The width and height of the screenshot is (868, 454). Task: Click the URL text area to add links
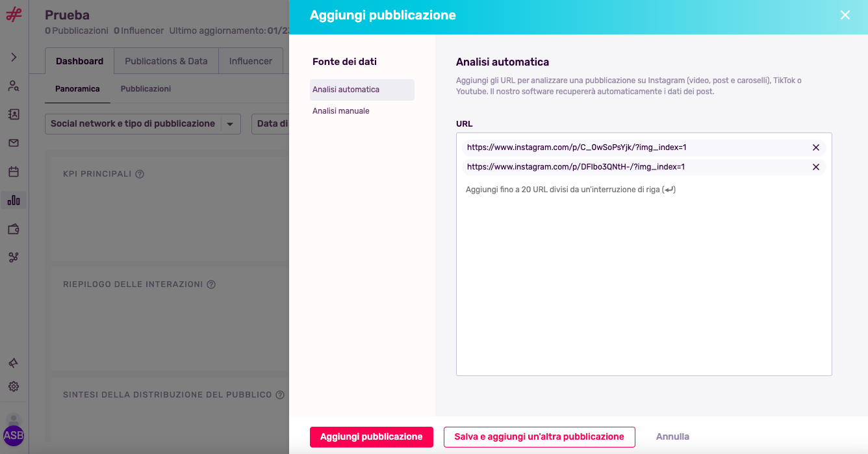coord(644,279)
